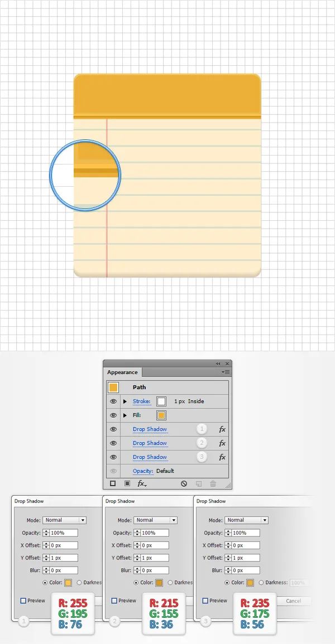The height and width of the screenshot is (644, 335).
Task: Enable Preview checkbox in first Drop Shadow dialog
Action: click(23, 601)
